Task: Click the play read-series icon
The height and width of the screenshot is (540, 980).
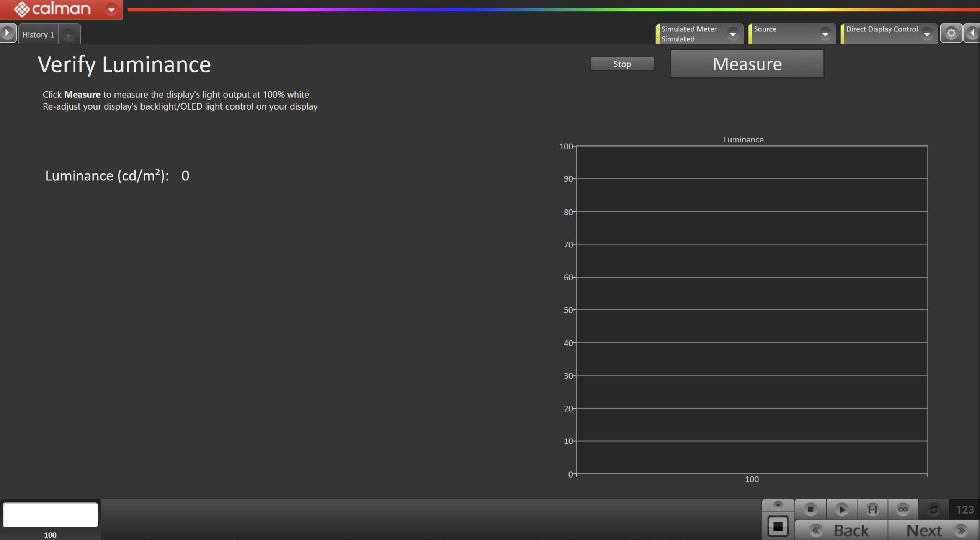Action: 841,509
